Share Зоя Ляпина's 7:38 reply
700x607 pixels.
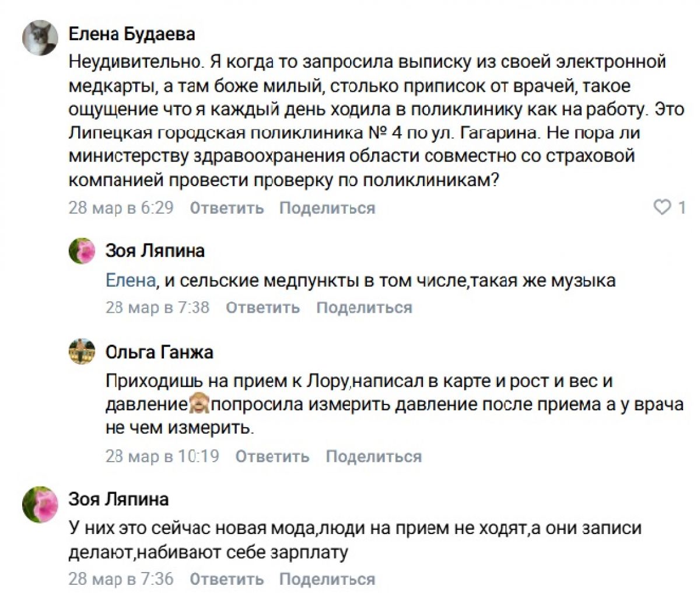point(364,308)
